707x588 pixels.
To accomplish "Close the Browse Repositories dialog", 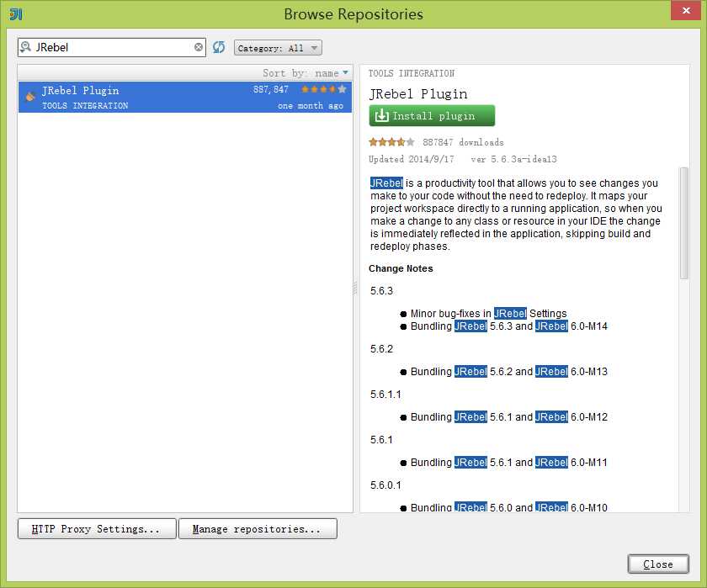I will tap(658, 564).
